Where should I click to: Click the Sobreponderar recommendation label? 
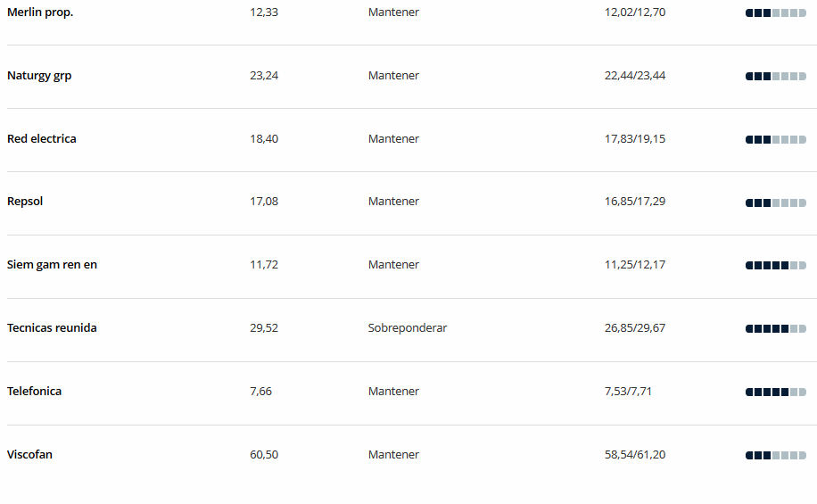click(408, 328)
